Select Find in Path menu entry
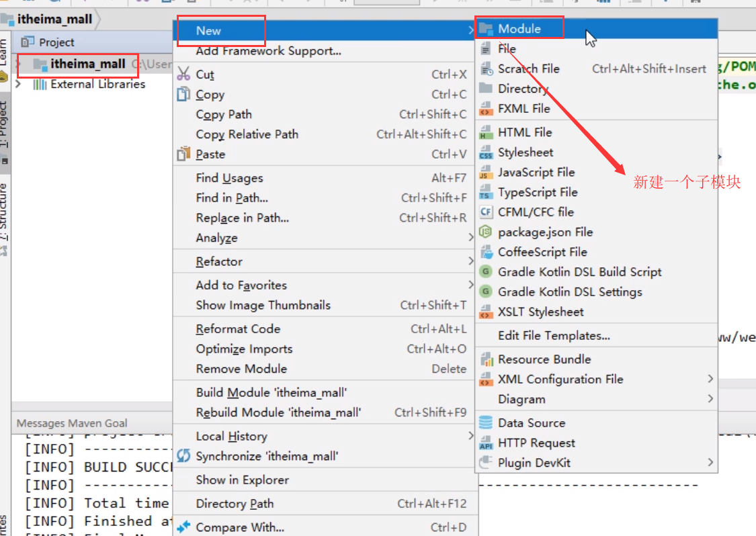The height and width of the screenshot is (536, 756). 325,197
